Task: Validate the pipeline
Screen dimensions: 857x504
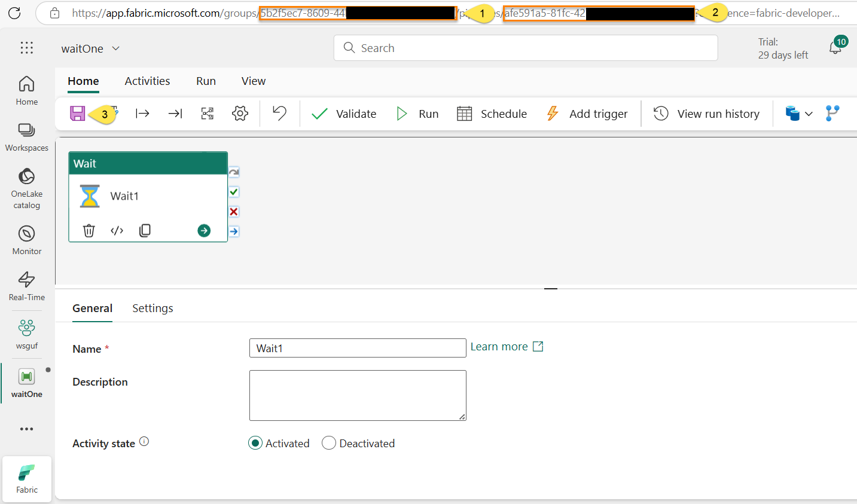Action: [x=344, y=114]
